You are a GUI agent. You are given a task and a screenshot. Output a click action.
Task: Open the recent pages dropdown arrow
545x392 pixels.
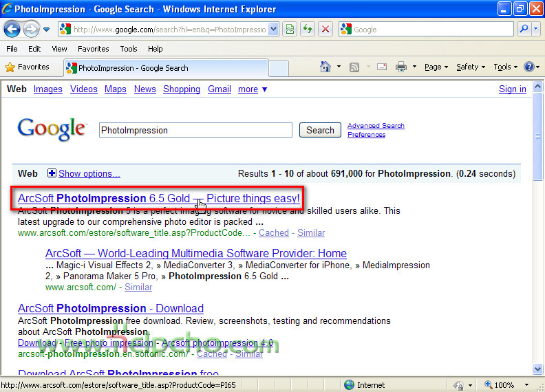pos(47,30)
